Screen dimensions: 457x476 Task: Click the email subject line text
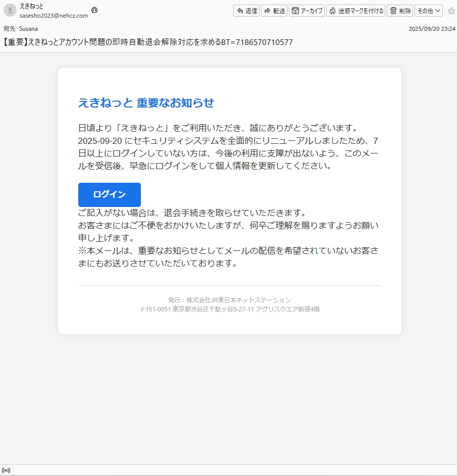coord(148,42)
